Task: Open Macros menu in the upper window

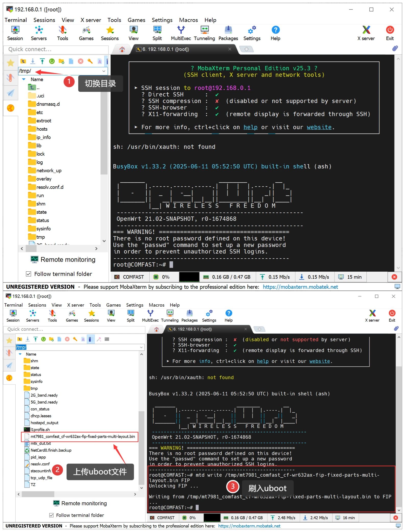Action: coord(188,20)
